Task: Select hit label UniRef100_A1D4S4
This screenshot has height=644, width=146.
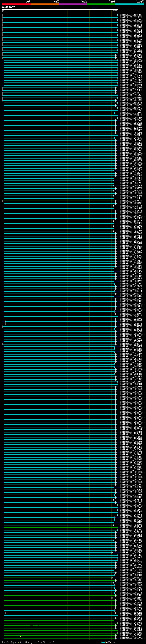Action: click(x=131, y=206)
